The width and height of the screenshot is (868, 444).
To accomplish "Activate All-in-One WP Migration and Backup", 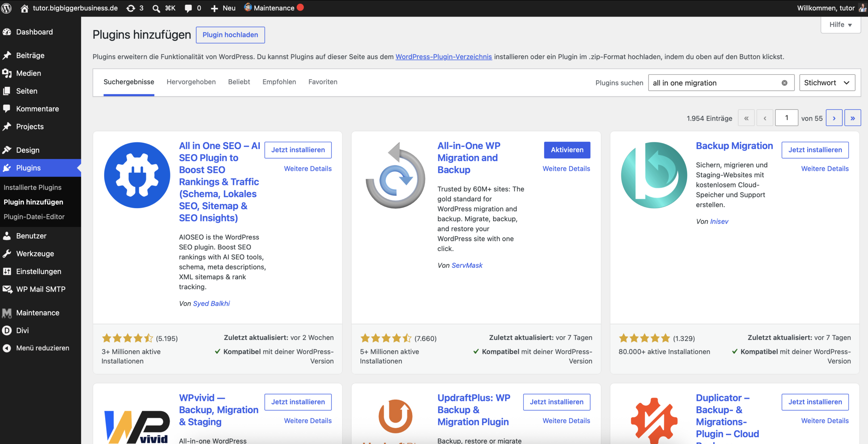I will click(x=567, y=150).
